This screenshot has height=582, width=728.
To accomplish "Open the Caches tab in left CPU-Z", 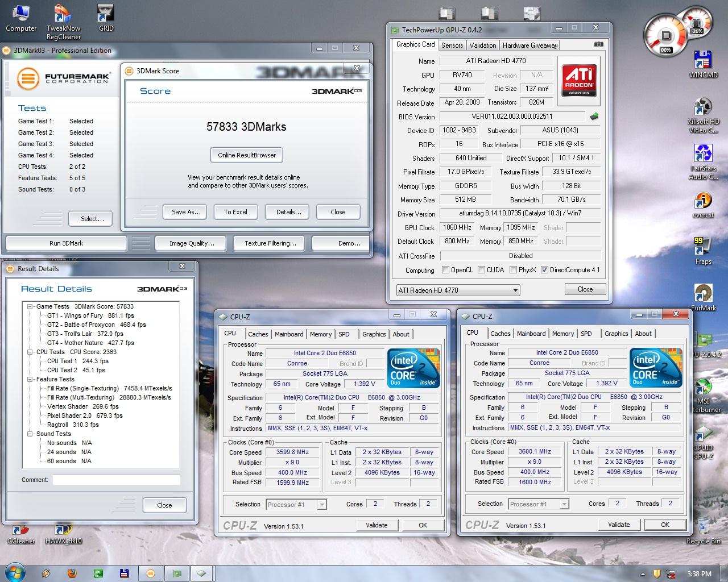I will [x=258, y=334].
